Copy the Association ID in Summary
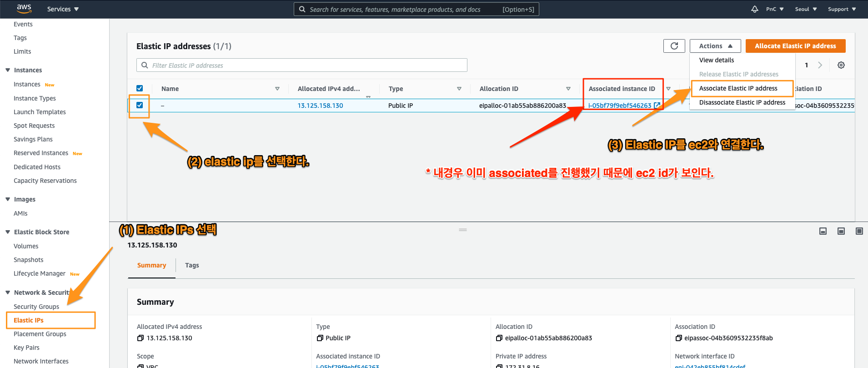This screenshot has height=368, width=868. tap(678, 338)
